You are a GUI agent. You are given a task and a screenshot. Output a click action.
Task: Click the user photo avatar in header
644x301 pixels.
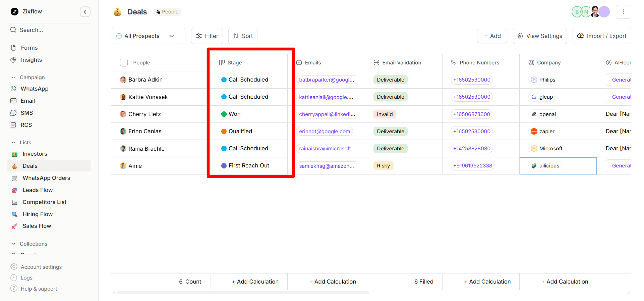click(595, 12)
